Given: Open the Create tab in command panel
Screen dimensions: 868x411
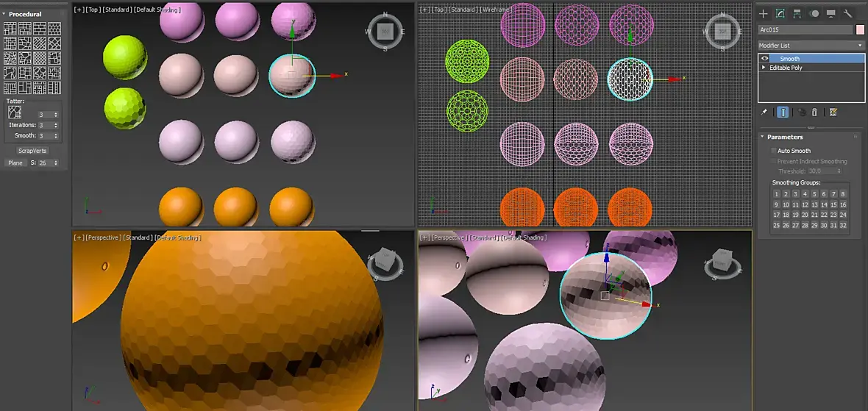Looking at the screenshot, I should coord(764,14).
